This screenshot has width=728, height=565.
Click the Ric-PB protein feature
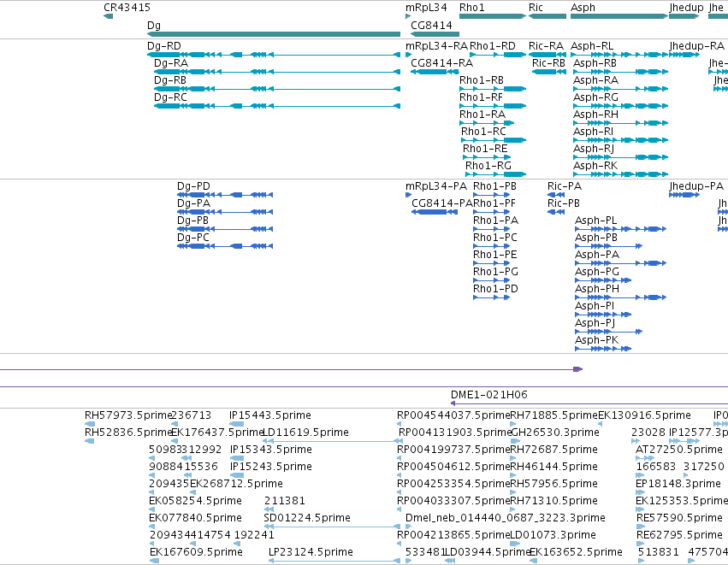tap(556, 212)
